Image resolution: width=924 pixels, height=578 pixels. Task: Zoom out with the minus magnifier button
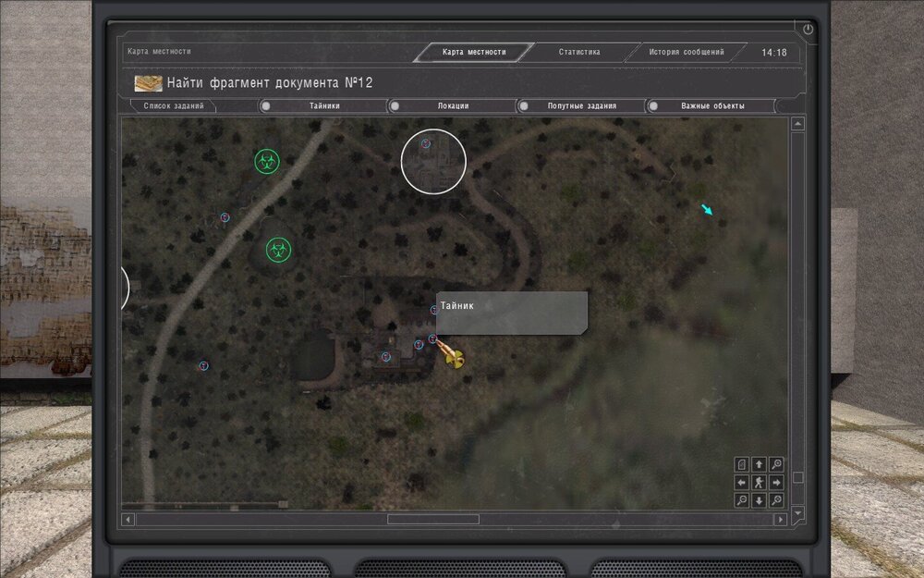pos(741,500)
